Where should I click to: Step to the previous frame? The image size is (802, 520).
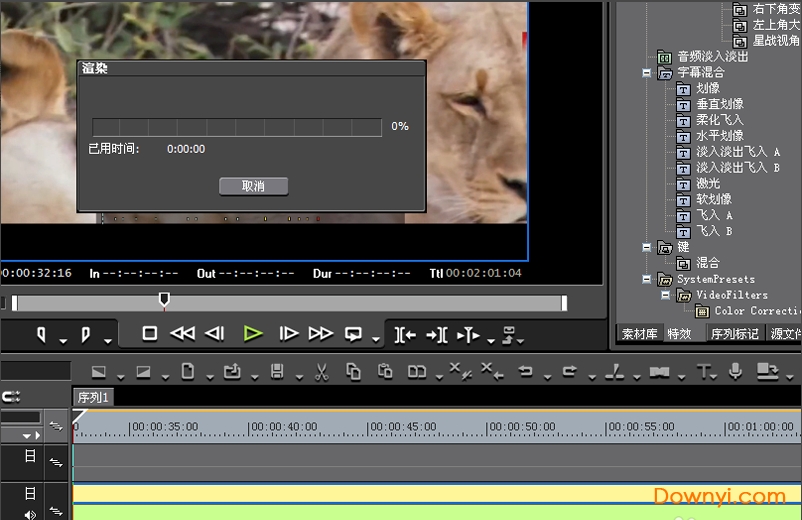coord(214,334)
